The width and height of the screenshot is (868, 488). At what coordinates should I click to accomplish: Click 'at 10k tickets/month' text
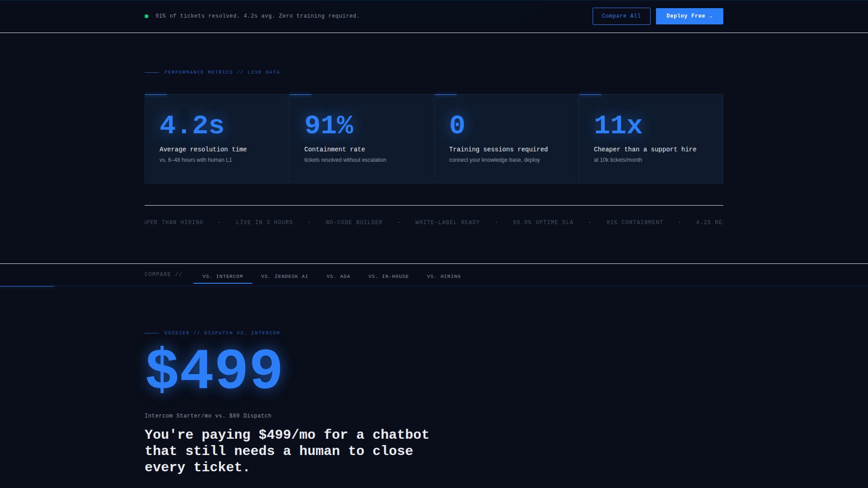[618, 160]
